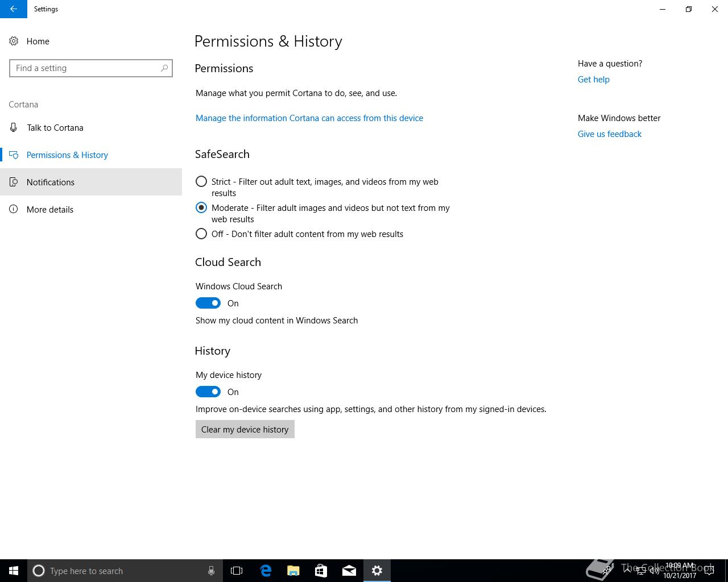Screen dimensions: 728x582
Task: Minimize the Settings window
Action: [x=663, y=9]
